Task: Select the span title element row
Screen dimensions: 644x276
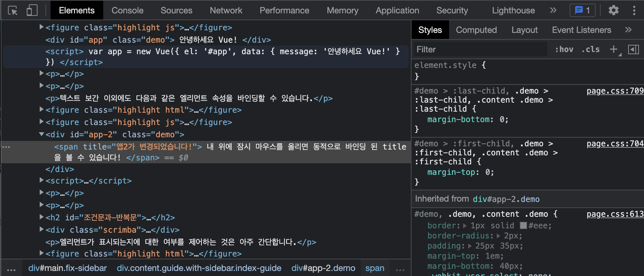Action: point(206,152)
